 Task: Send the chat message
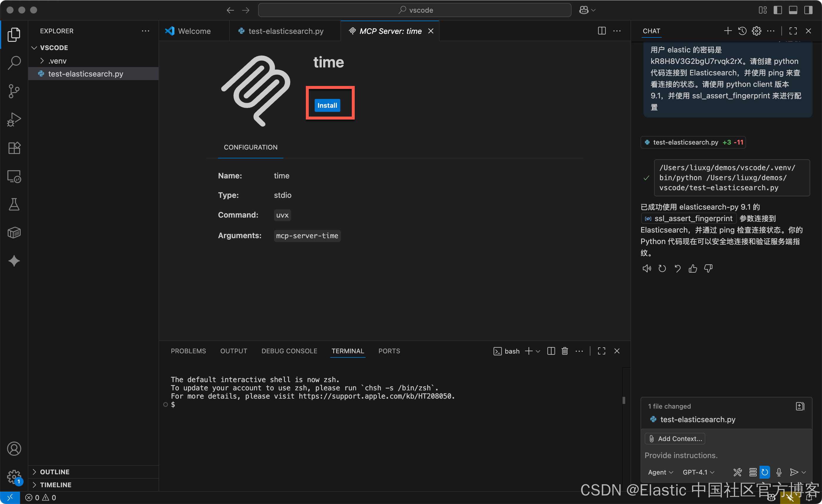(x=794, y=472)
